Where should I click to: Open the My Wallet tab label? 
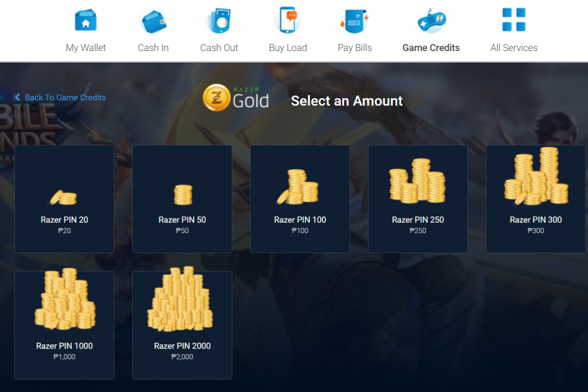(x=86, y=48)
